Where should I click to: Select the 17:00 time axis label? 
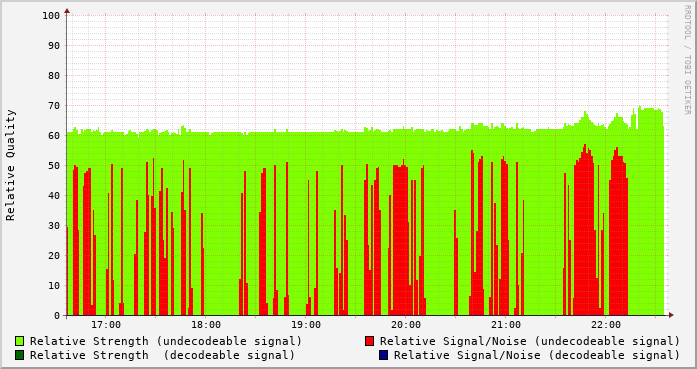(x=106, y=325)
